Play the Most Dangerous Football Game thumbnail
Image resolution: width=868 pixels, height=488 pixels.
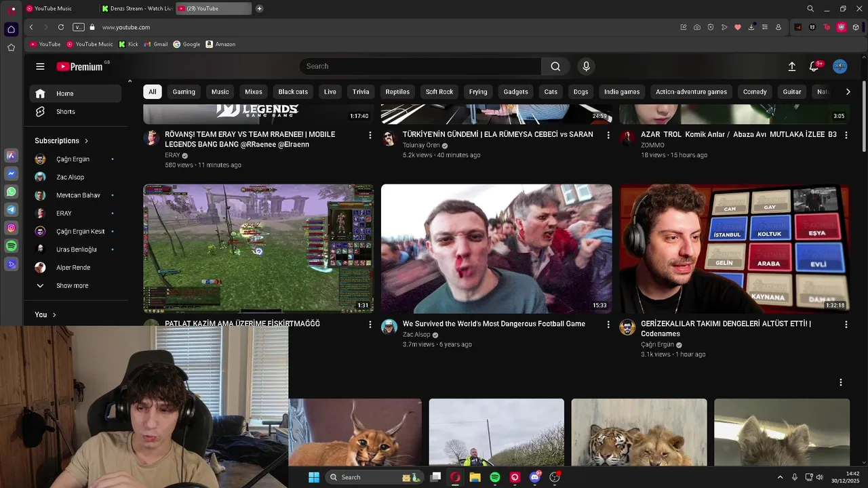(496, 249)
